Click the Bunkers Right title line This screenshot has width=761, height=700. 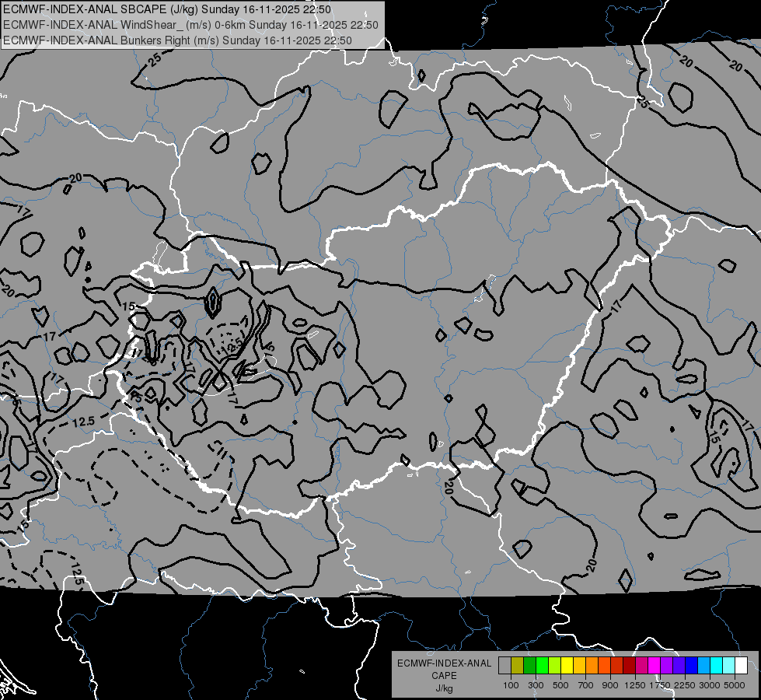point(177,40)
